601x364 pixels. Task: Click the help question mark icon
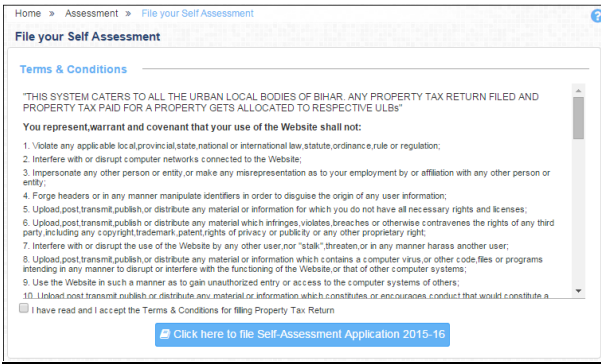click(x=596, y=16)
